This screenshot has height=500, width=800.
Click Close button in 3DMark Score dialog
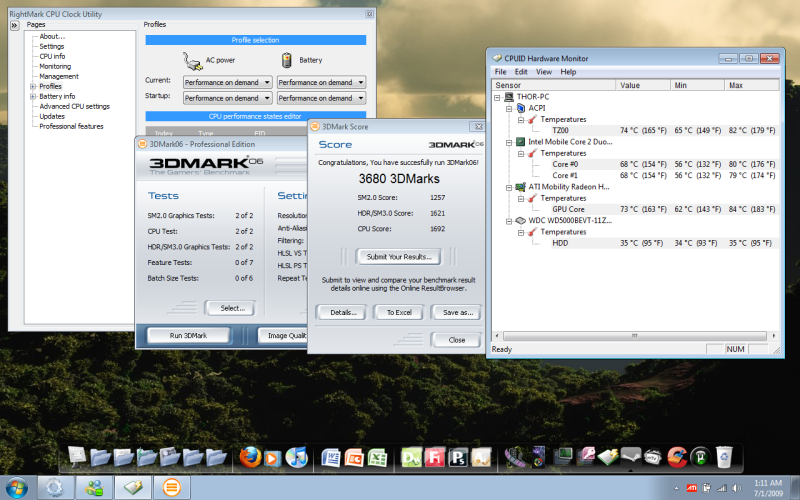click(x=456, y=340)
